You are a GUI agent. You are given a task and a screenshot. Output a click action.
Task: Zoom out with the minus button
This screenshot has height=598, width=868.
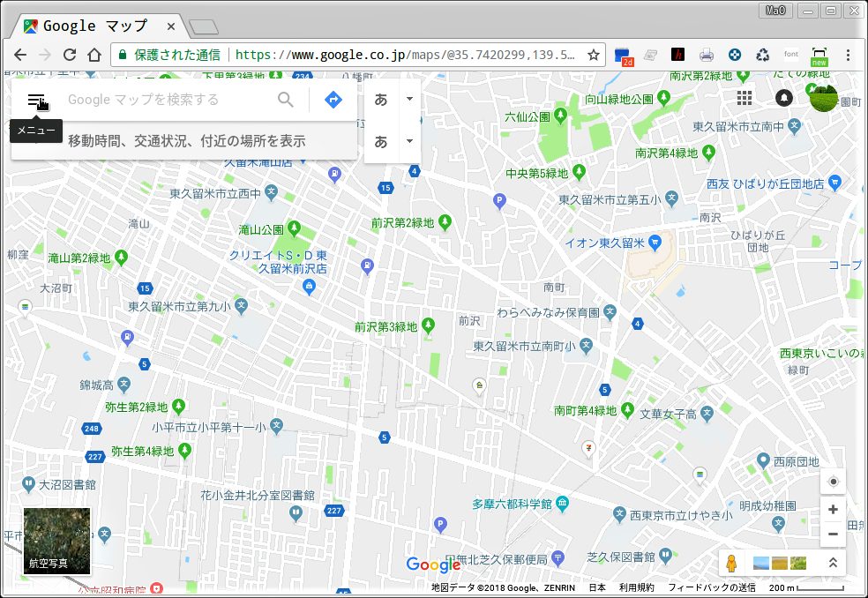tap(833, 534)
